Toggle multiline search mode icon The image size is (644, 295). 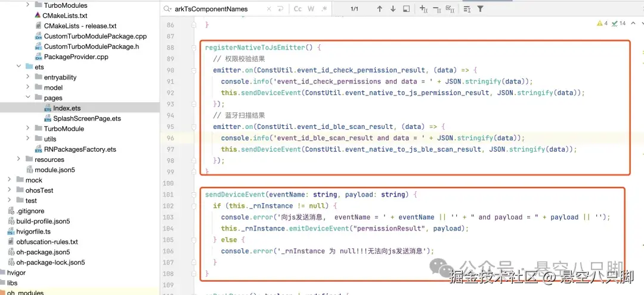[467, 8]
